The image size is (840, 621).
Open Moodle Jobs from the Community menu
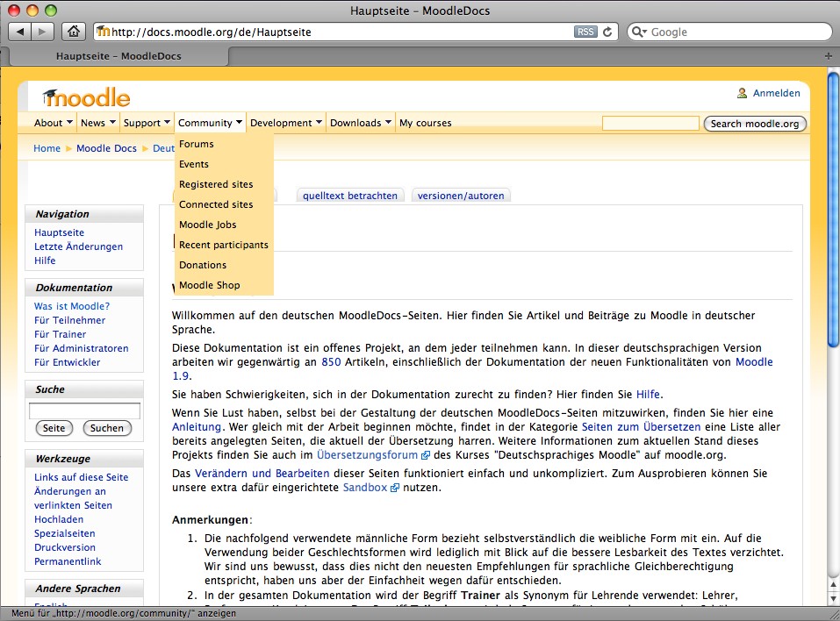208,225
